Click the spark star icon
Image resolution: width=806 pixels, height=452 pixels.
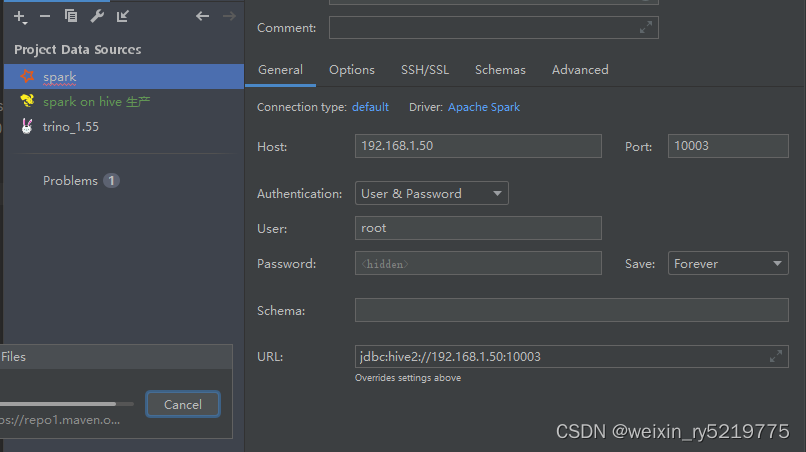pyautogui.click(x=27, y=77)
